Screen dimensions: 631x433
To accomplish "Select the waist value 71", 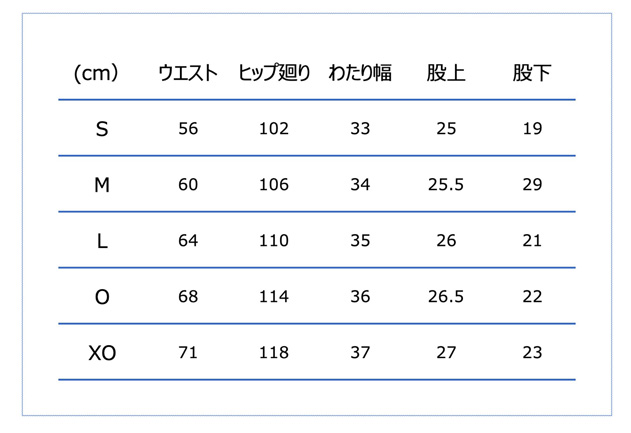I will [x=187, y=353].
